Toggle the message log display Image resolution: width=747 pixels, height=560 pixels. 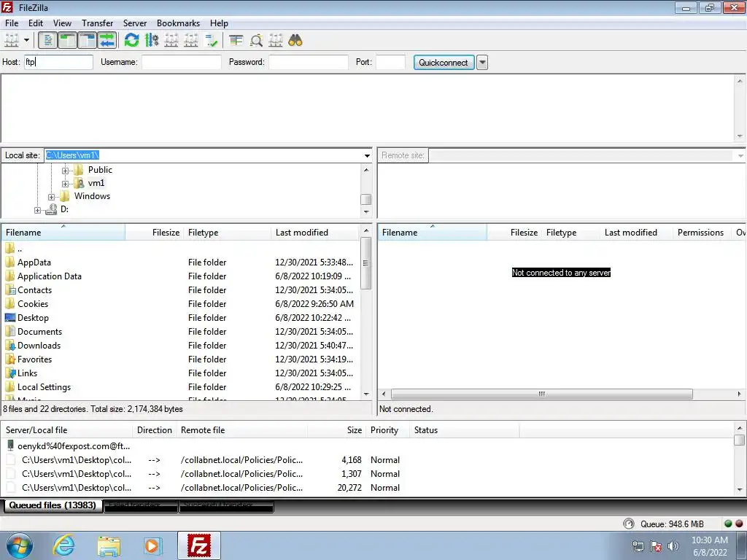[x=47, y=41]
